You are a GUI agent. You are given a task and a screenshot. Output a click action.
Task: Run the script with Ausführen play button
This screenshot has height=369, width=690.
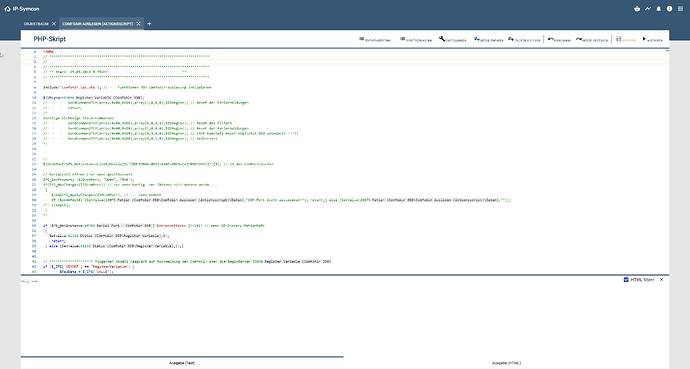pyautogui.click(x=652, y=39)
